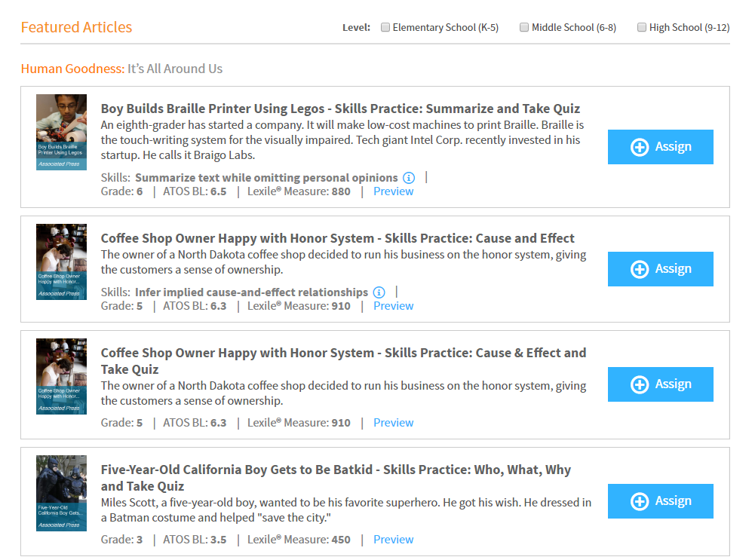Click info icon beside Summarize text skill
Viewport: 752px width, 560px height.
coord(409,178)
